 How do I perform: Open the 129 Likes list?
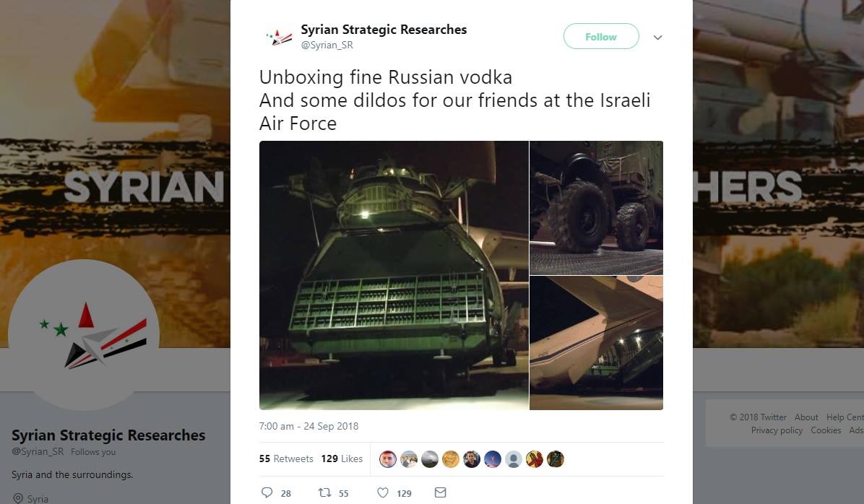click(342, 459)
